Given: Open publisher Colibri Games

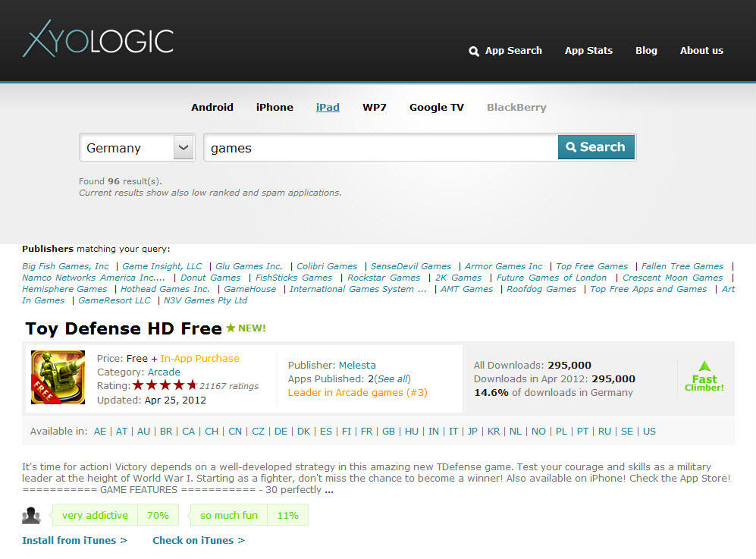Looking at the screenshot, I should tap(327, 266).
